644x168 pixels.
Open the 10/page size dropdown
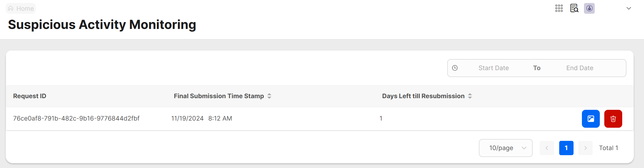[x=505, y=148]
